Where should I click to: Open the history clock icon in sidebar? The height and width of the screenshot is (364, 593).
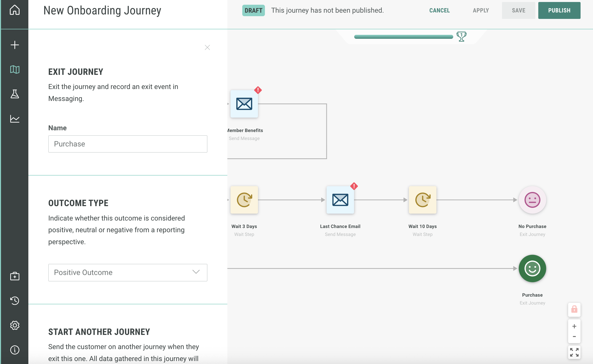(x=15, y=301)
